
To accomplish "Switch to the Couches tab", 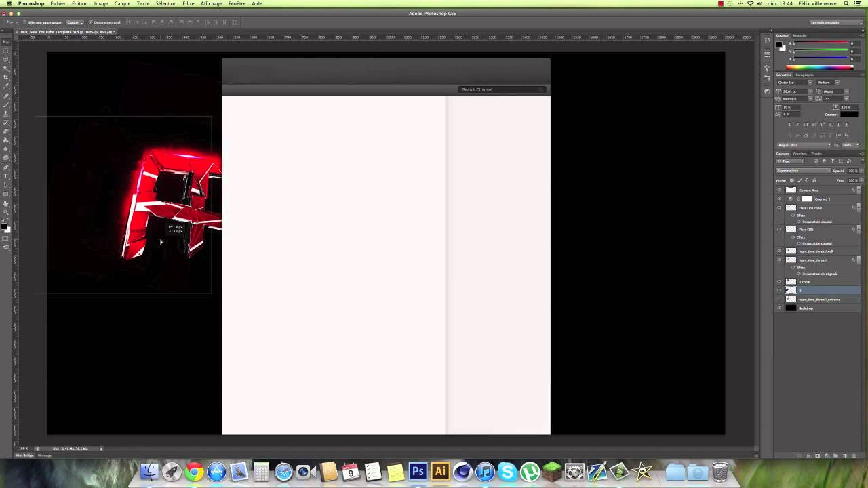I will coord(800,154).
